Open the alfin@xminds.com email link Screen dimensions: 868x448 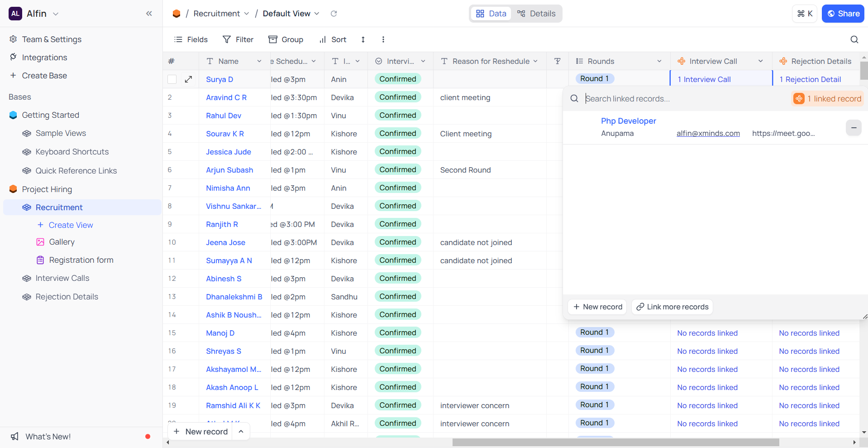(x=708, y=133)
